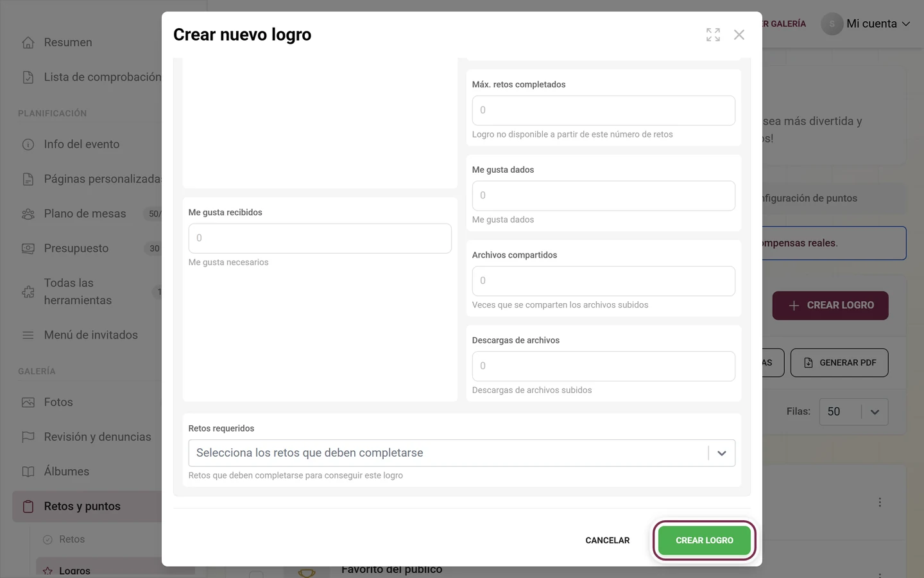Viewport: 924px width, 578px height.
Task: Click the 'Me gusta necesarios' helper text
Action: [x=228, y=263]
